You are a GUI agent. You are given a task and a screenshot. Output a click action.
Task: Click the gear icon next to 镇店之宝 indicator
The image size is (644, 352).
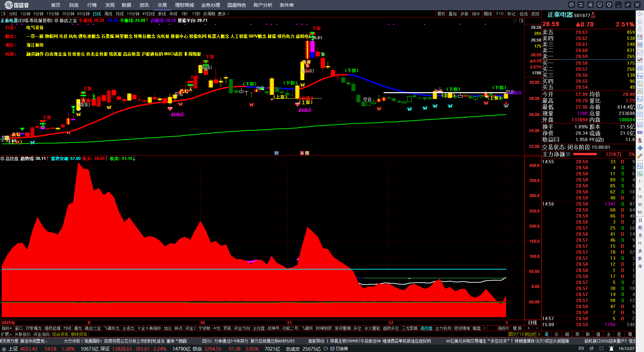pyautogui.click(x=56, y=20)
